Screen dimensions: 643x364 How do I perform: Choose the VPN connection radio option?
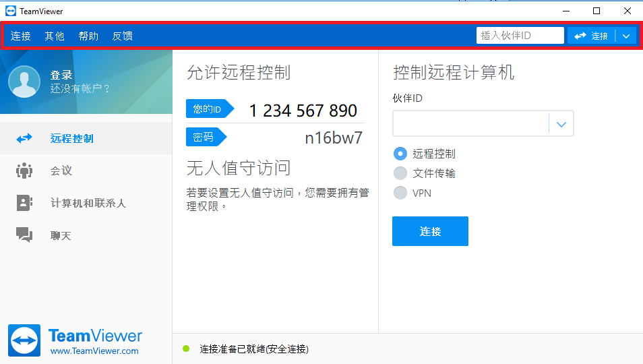click(x=400, y=193)
